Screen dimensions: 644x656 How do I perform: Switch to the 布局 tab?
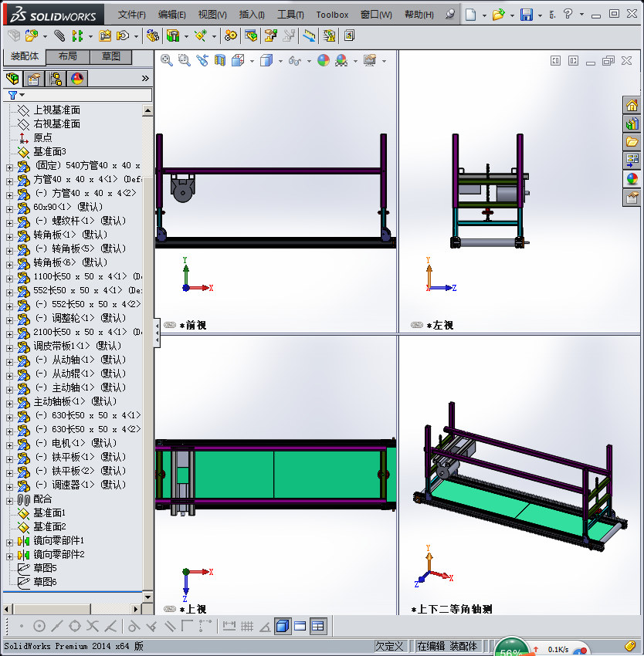pyautogui.click(x=67, y=56)
